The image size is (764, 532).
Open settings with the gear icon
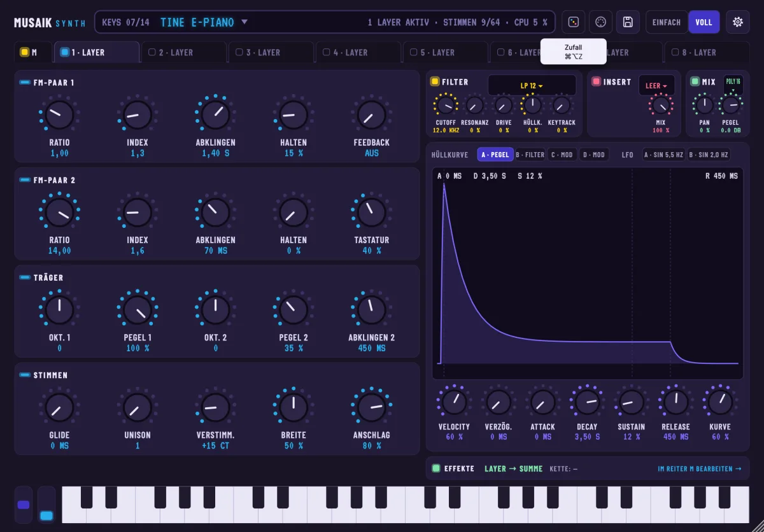pos(738,22)
